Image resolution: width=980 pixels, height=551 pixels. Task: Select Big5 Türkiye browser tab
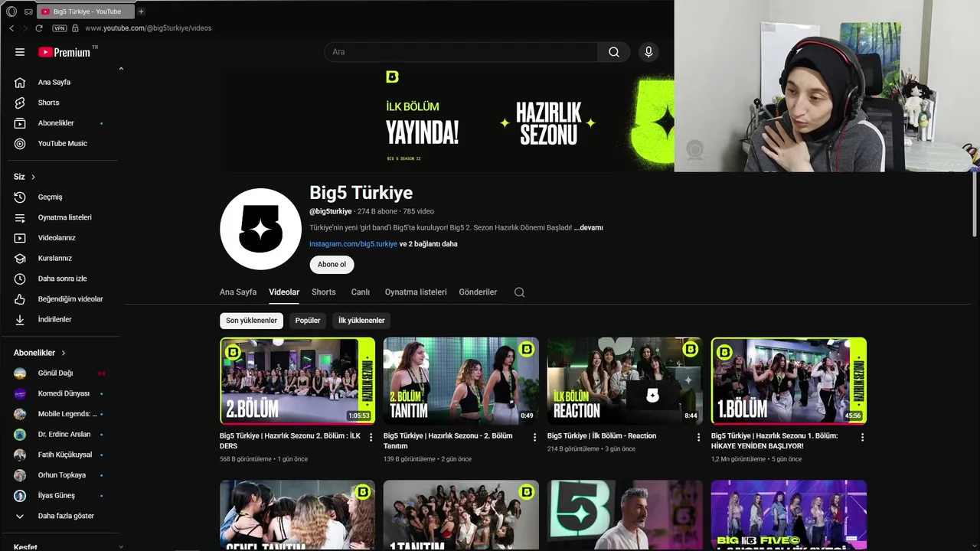[x=86, y=11]
